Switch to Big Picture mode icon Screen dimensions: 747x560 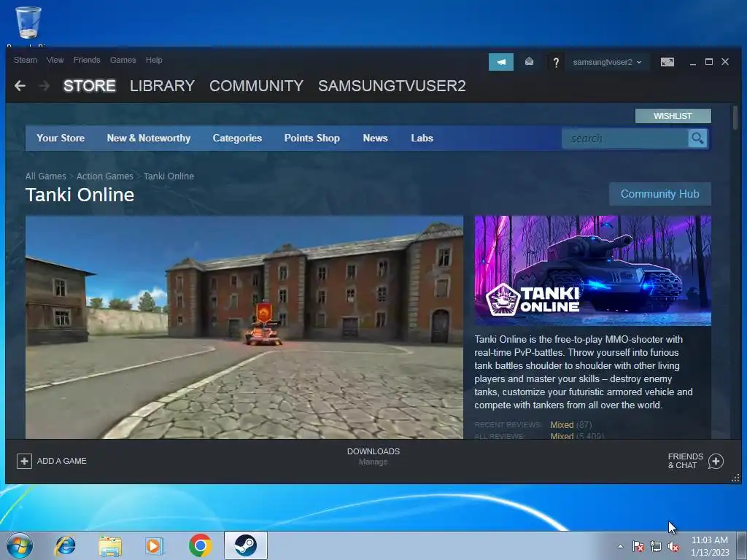tap(667, 62)
